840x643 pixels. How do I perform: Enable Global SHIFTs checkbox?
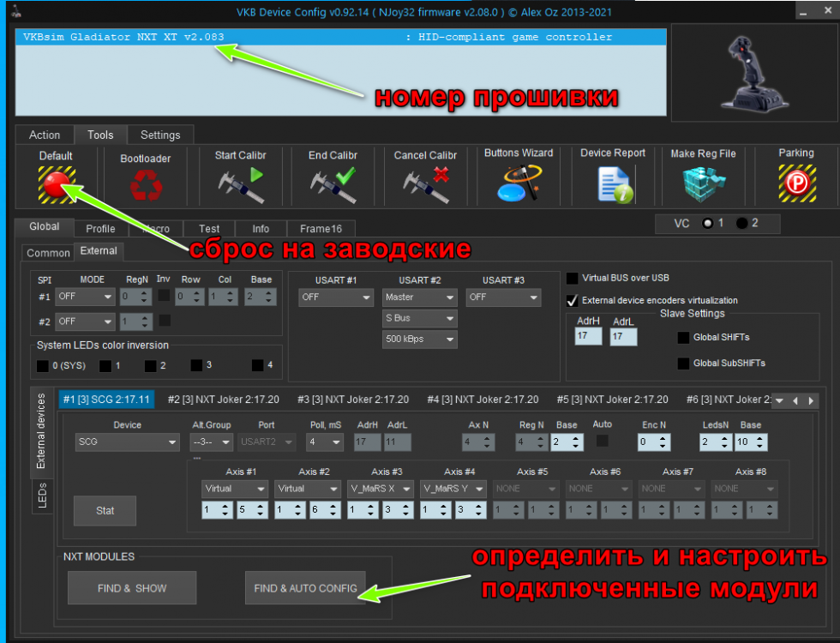pyautogui.click(x=684, y=338)
